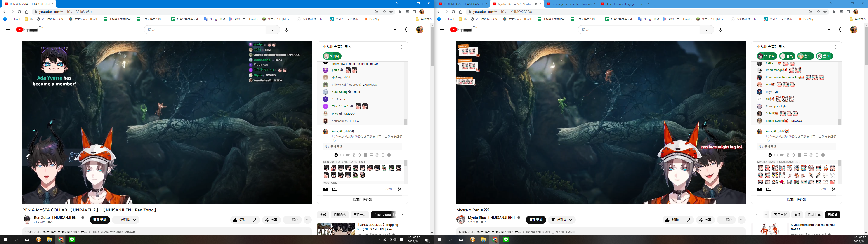The image size is (868, 244).
Task: Open File Explorer on left taskbar
Action: (50, 240)
